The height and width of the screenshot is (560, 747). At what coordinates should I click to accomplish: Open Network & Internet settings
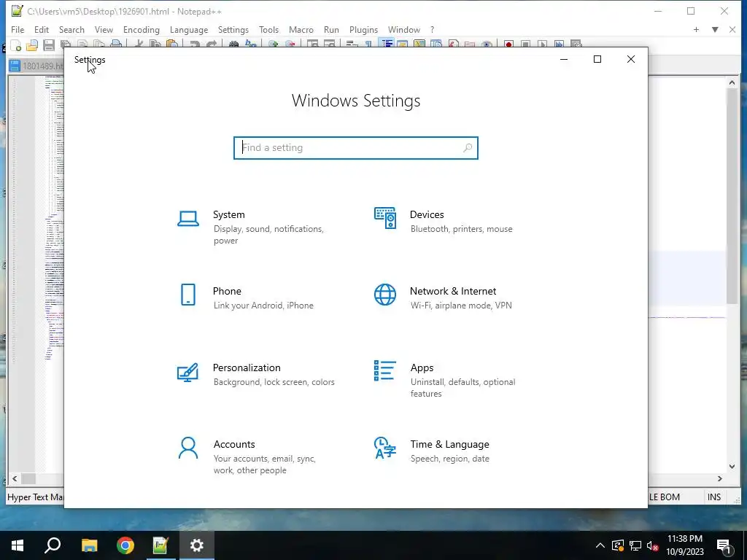click(x=444, y=297)
